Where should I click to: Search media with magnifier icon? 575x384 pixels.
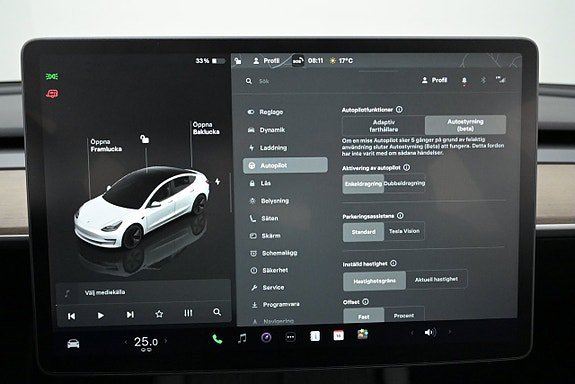point(217,312)
